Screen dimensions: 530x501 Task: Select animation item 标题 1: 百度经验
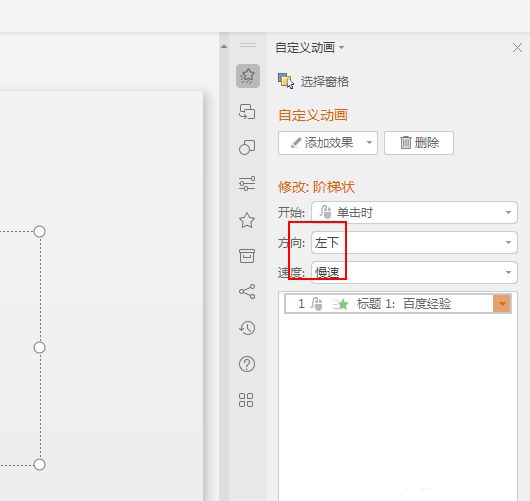coord(398,304)
